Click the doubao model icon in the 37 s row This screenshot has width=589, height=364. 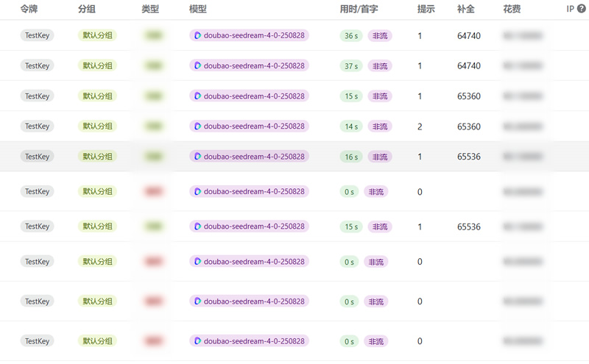tap(197, 65)
